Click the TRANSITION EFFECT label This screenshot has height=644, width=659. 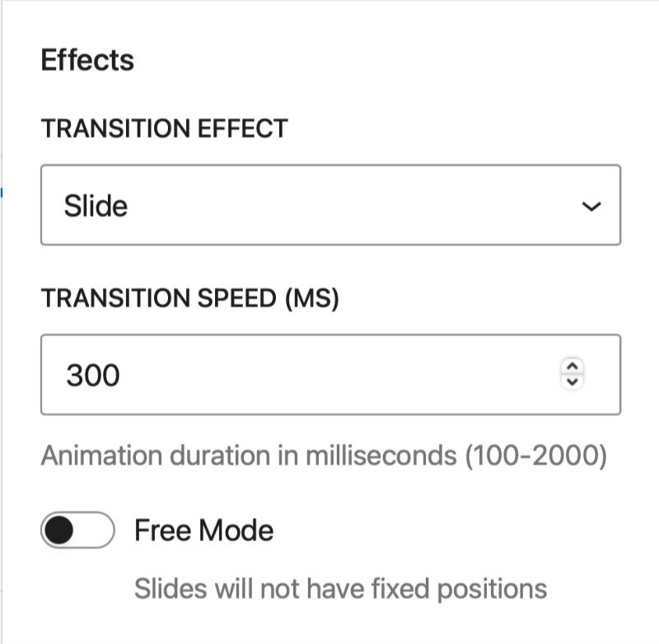(164, 128)
